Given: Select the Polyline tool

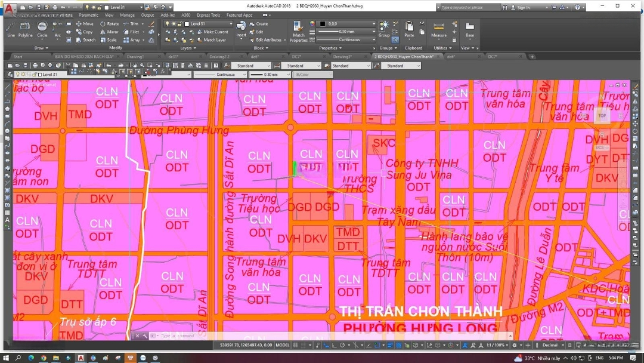Looking at the screenshot, I should tap(26, 29).
